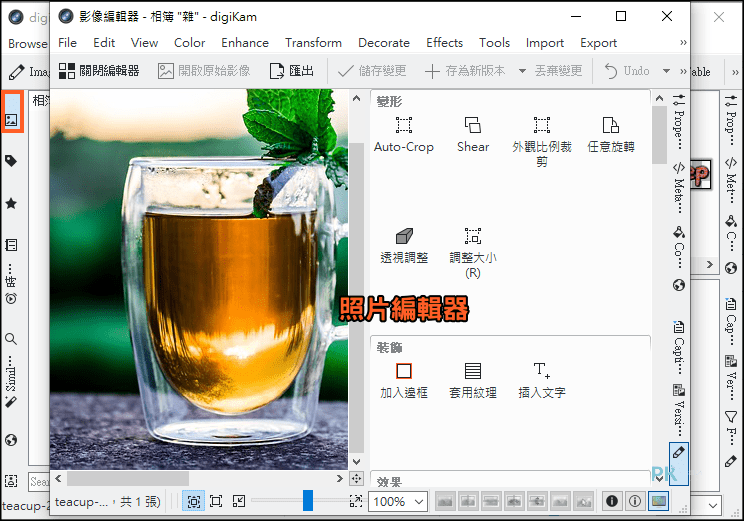
Task: Open the Decorate menu
Action: [384, 43]
